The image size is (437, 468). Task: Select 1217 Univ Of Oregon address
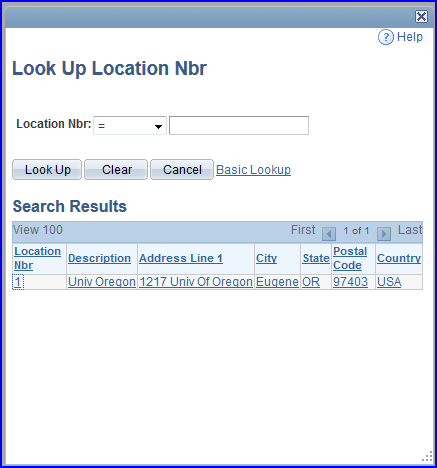tap(196, 282)
